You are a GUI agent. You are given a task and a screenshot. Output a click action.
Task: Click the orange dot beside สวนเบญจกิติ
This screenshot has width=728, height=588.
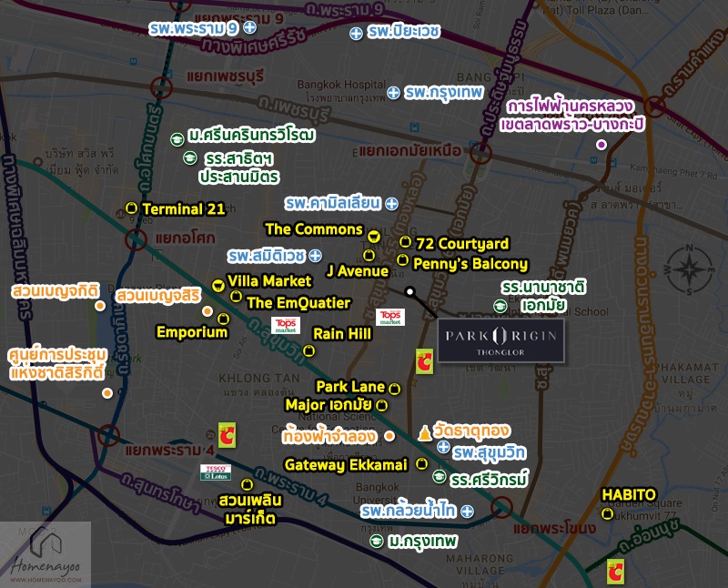click(x=99, y=306)
